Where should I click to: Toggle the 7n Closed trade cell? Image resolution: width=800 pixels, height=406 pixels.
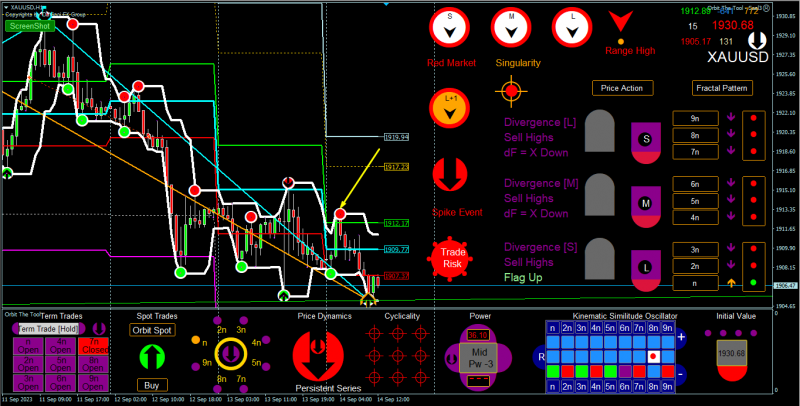point(93,346)
